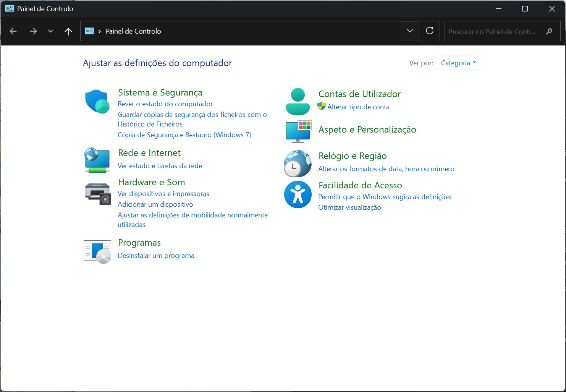Refresh the Painel de Controlo view
The height and width of the screenshot is (392, 566).
430,31
